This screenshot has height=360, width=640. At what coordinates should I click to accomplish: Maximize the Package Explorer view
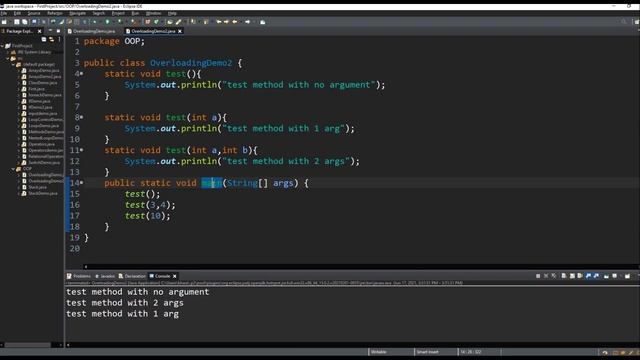point(58,31)
